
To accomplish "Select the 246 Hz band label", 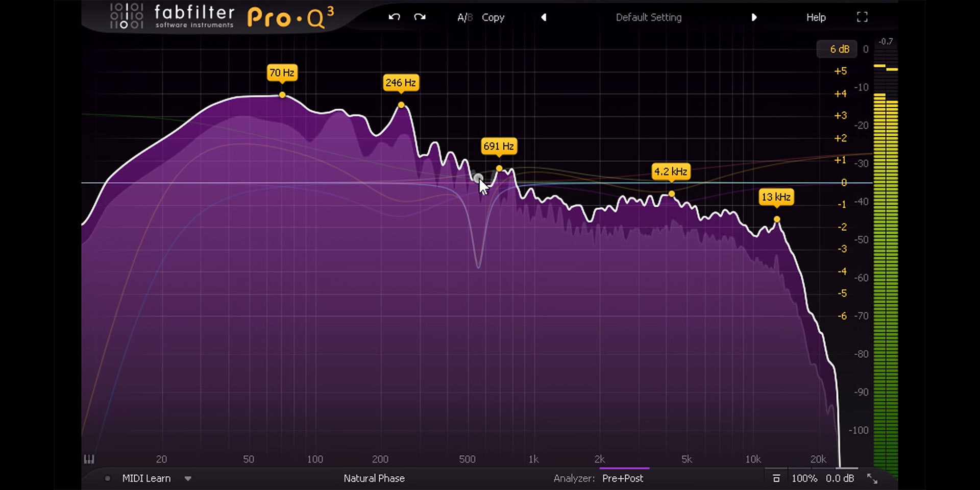I will click(x=401, y=83).
